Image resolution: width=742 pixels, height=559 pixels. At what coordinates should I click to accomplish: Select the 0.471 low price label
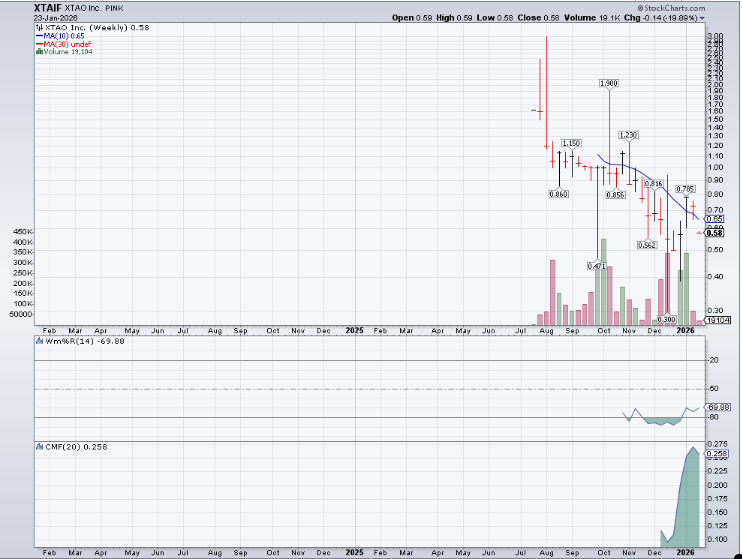tap(597, 265)
